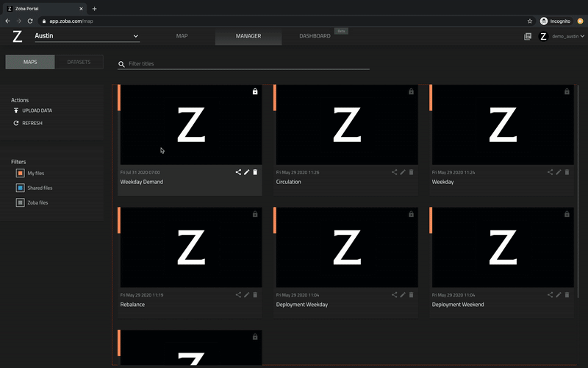Edit the Deployment Weekday map
The width and height of the screenshot is (588, 368).
[403, 295]
